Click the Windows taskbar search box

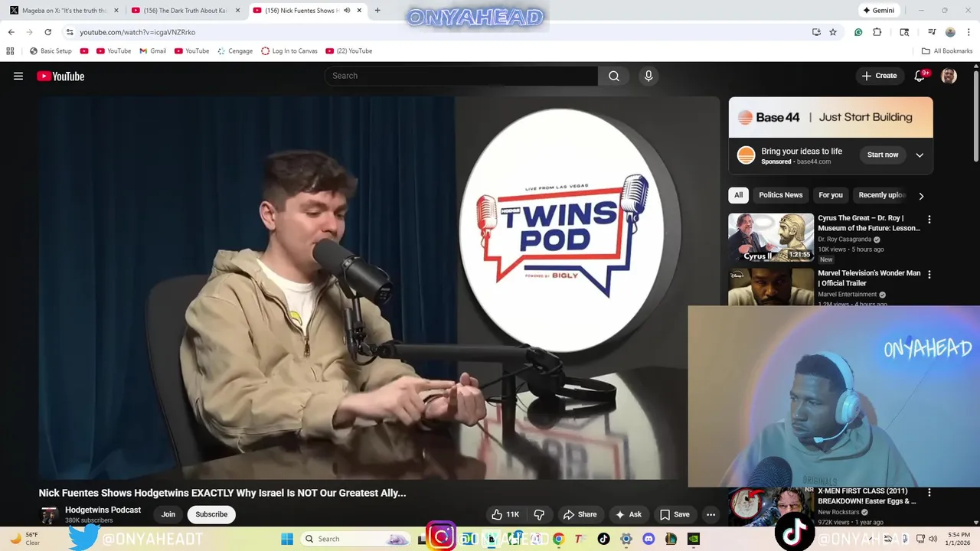pos(357,539)
